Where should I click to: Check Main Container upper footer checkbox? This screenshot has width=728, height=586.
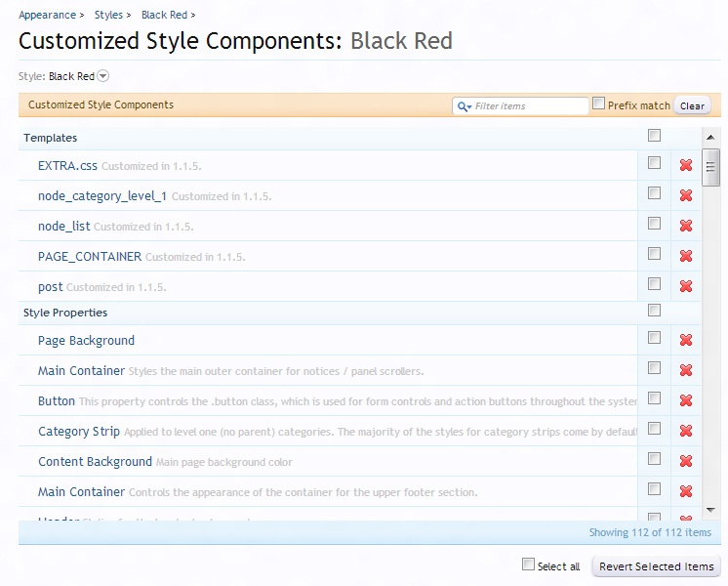654,489
